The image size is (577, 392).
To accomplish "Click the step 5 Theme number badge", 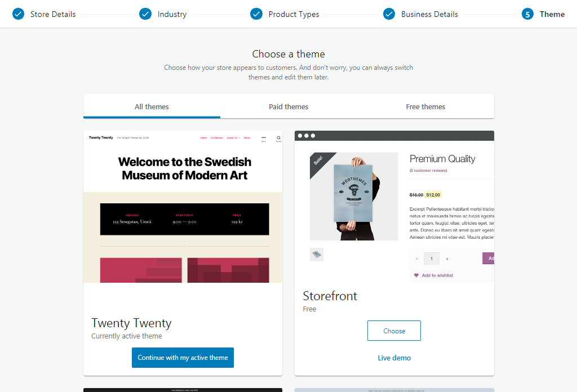I will point(527,14).
